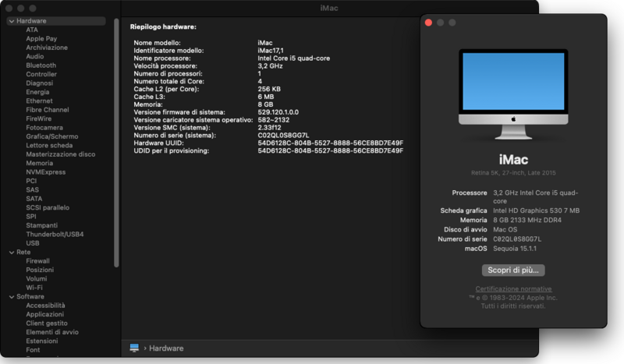Select USB in the sidebar

[33, 243]
